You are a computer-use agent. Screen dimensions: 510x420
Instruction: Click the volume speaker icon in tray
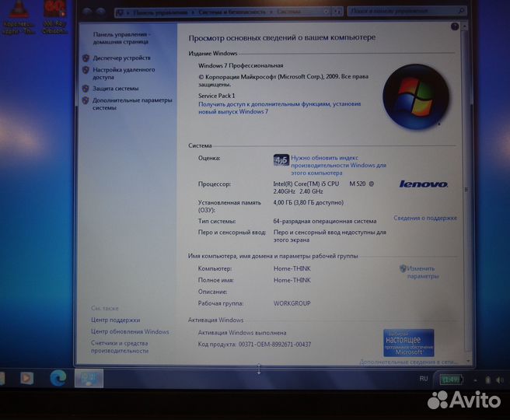[x=499, y=380]
